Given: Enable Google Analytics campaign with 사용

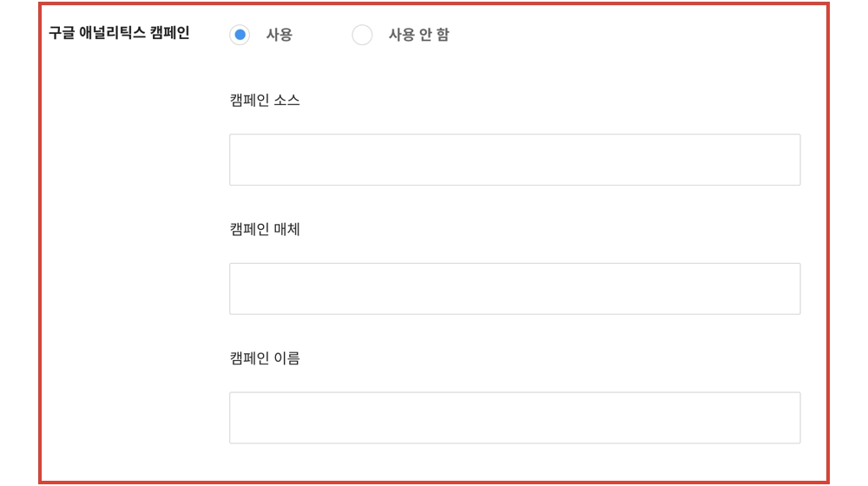Looking at the screenshot, I should click(240, 35).
